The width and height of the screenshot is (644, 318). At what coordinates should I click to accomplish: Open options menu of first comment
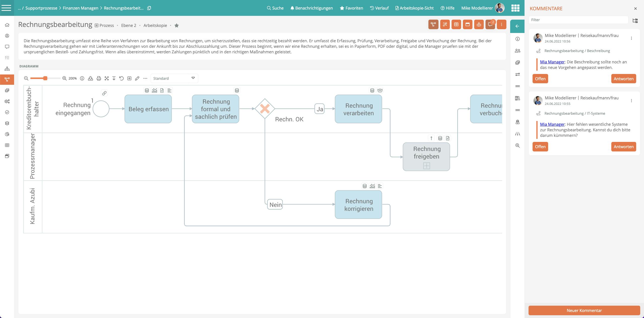click(x=631, y=38)
